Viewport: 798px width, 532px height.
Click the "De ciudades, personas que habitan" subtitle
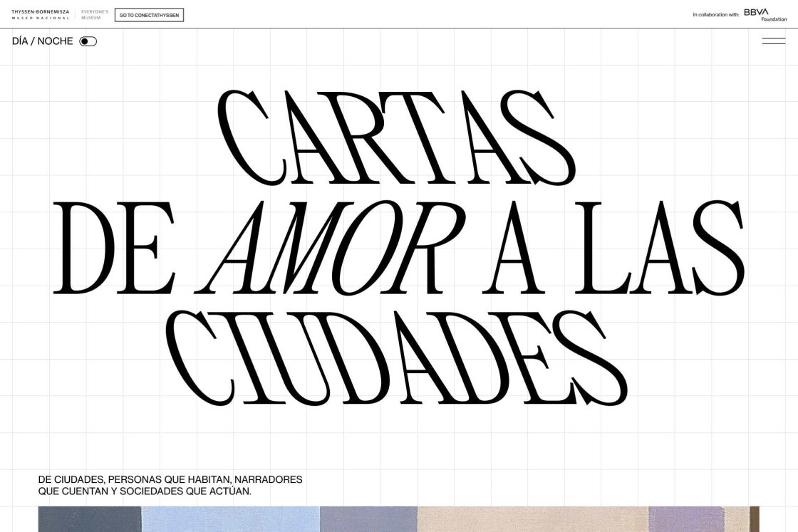[170, 485]
